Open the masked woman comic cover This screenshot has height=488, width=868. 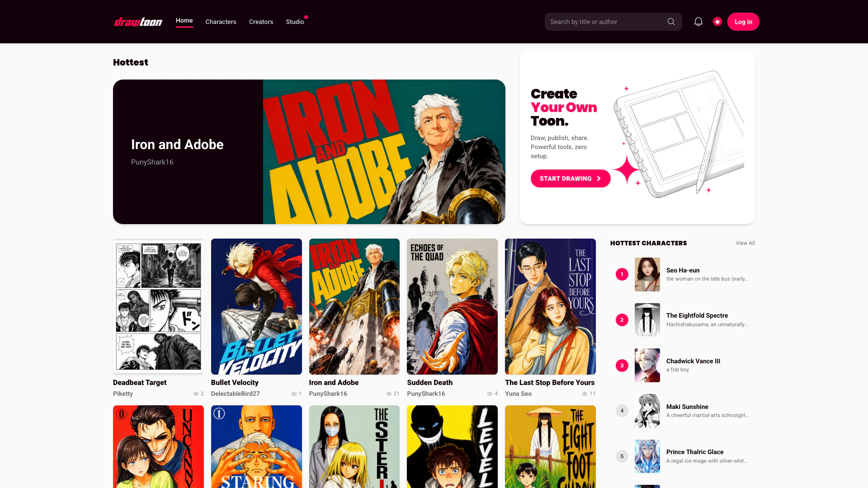tap(354, 446)
